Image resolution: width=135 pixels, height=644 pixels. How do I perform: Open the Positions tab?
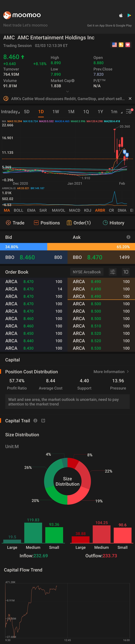(47, 223)
